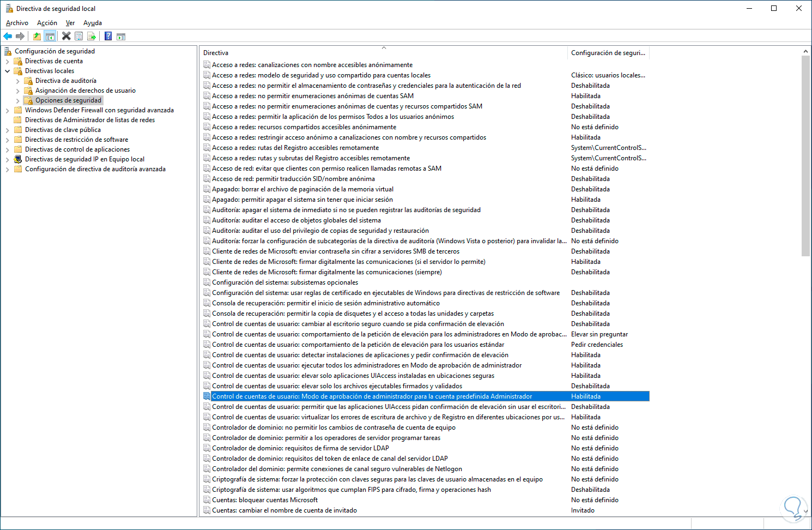Click the Up one level folder icon
This screenshot has height=530, width=812.
point(37,37)
